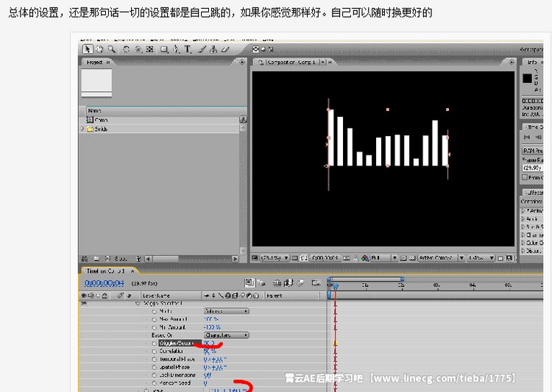
Task: Toggle stopwatch for Temporal Phase
Action: (155, 360)
